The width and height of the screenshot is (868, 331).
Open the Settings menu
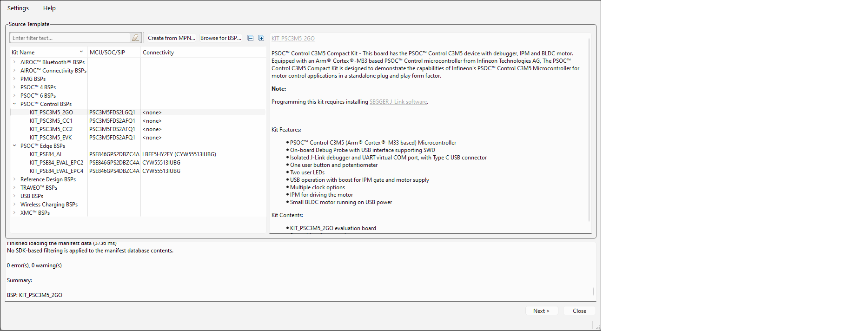pyautogui.click(x=18, y=8)
